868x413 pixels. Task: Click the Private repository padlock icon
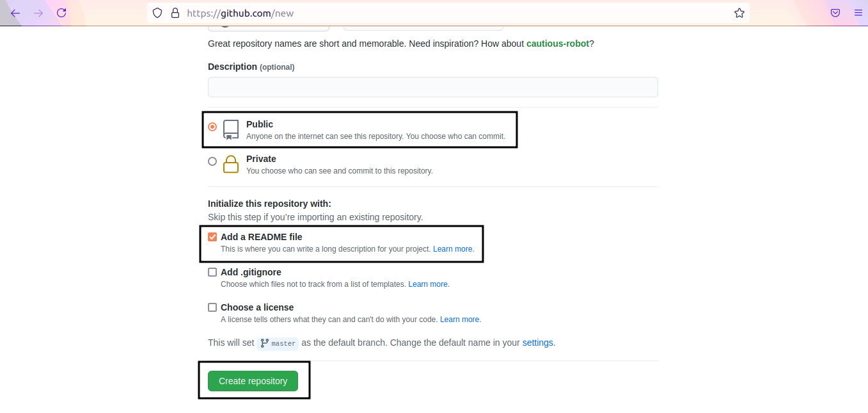(231, 164)
